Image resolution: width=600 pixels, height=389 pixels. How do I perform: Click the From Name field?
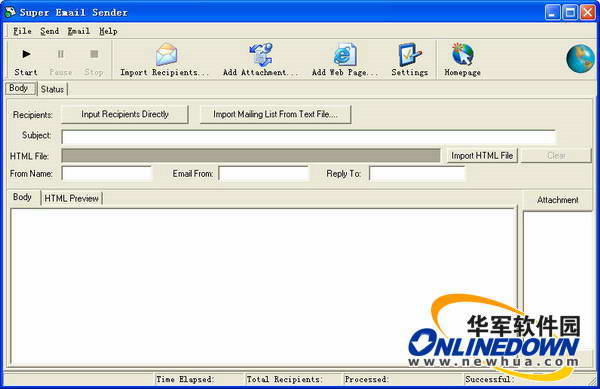[x=107, y=174]
